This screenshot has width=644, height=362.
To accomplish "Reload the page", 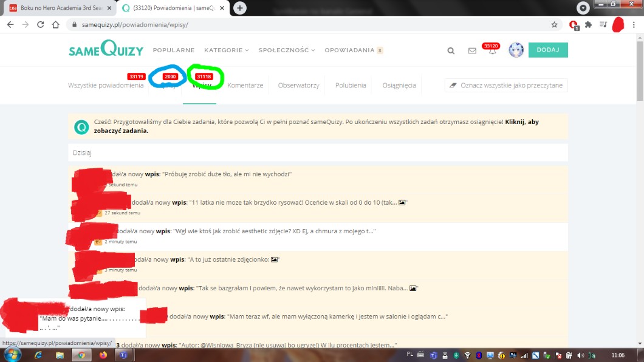I will pos(40,25).
